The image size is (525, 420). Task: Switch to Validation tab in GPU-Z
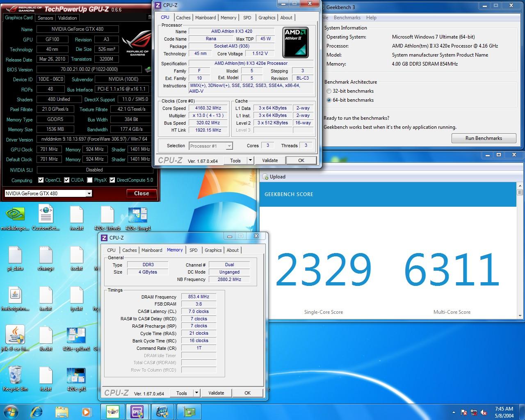[x=67, y=18]
